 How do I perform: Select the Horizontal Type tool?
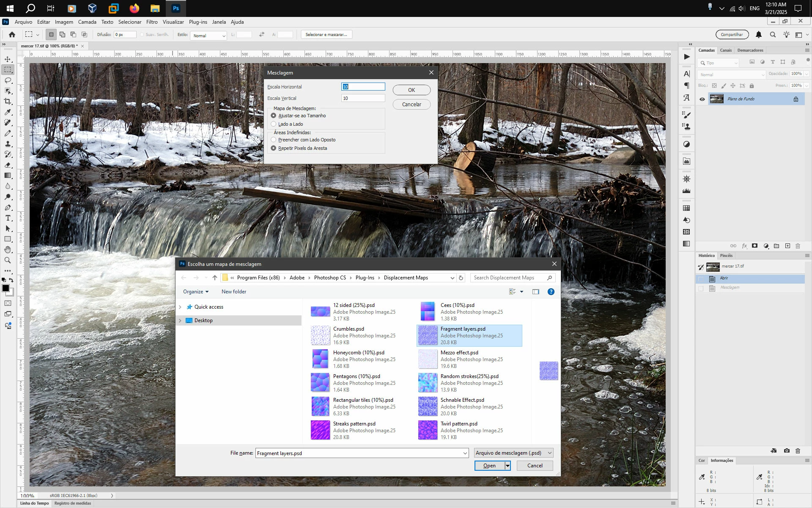tap(8, 218)
